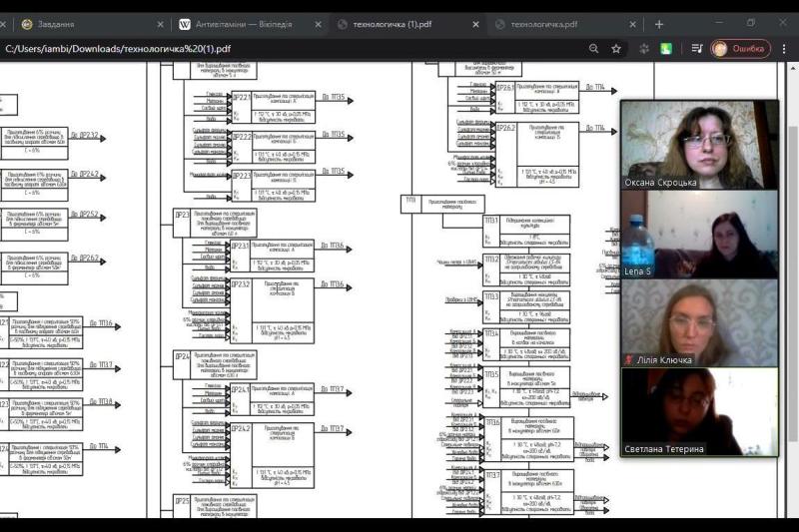799x532 pixels.
Task: Switch to the Антивітаміни — Вікіпедія tab
Action: [x=250, y=24]
